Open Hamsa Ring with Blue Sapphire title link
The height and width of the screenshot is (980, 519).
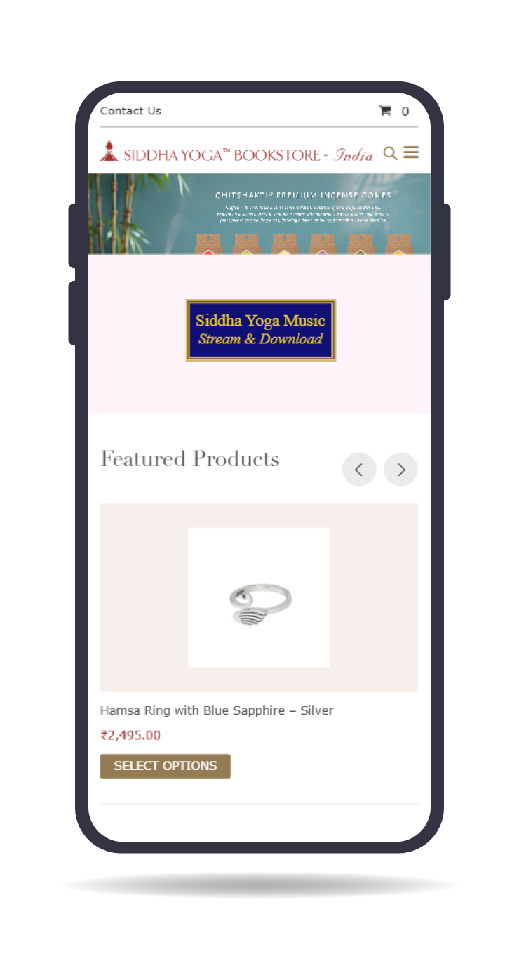[217, 710]
